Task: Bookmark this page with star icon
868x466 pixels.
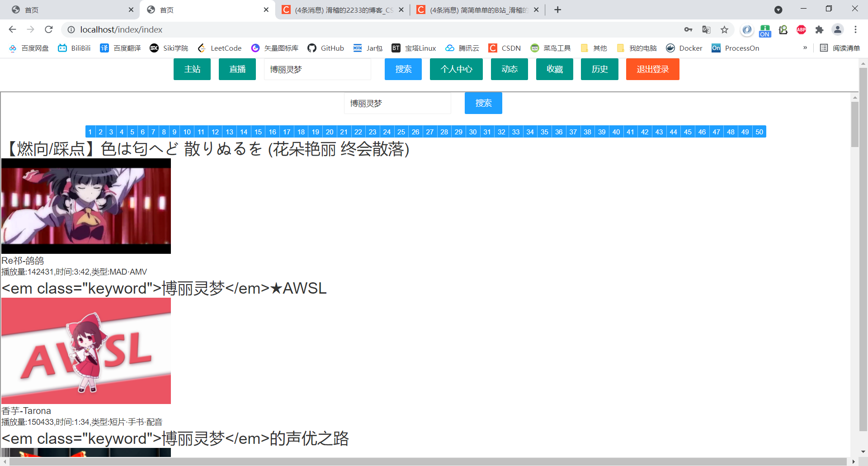Action: (x=724, y=29)
